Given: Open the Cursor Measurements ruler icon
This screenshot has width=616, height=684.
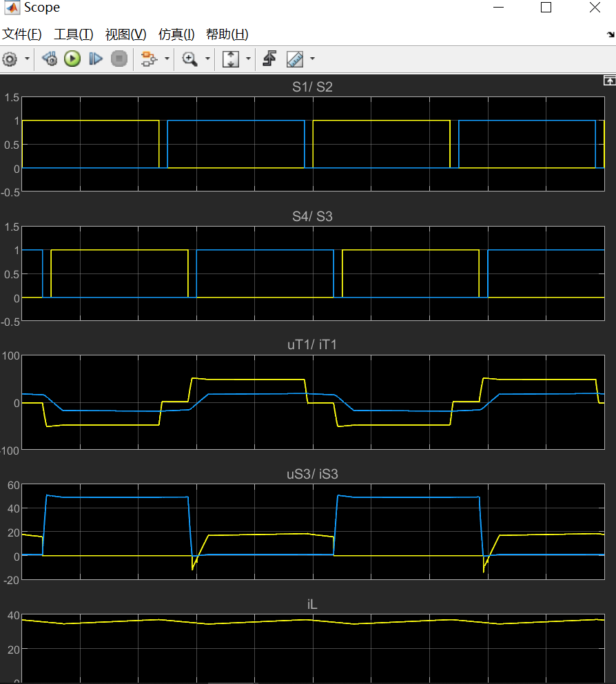Looking at the screenshot, I should pyautogui.click(x=295, y=59).
